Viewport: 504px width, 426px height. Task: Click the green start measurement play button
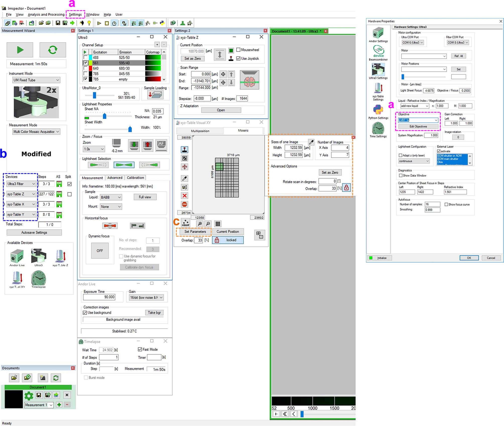[x=20, y=50]
